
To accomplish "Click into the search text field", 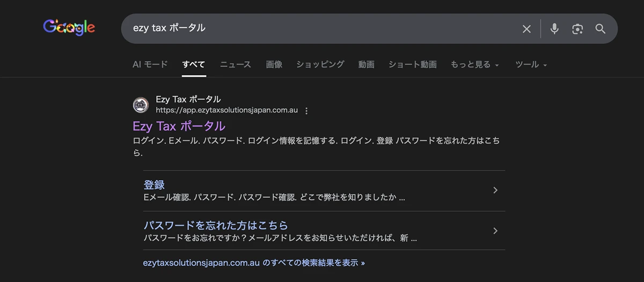I will click(322, 28).
